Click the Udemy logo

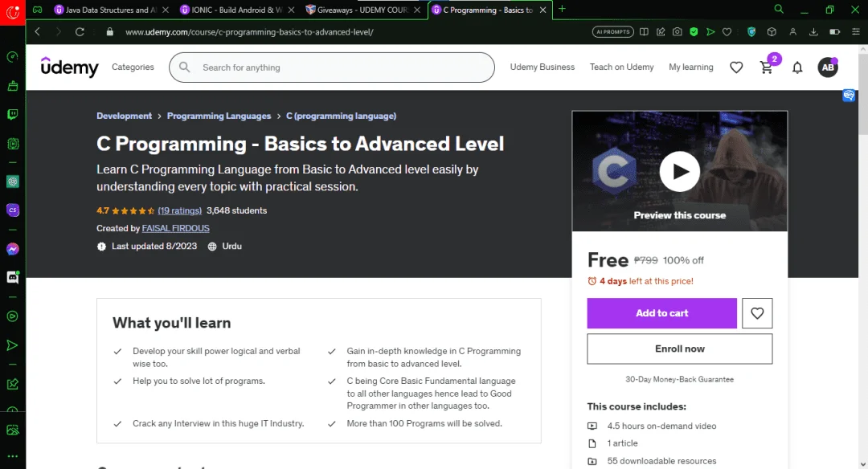coord(70,67)
